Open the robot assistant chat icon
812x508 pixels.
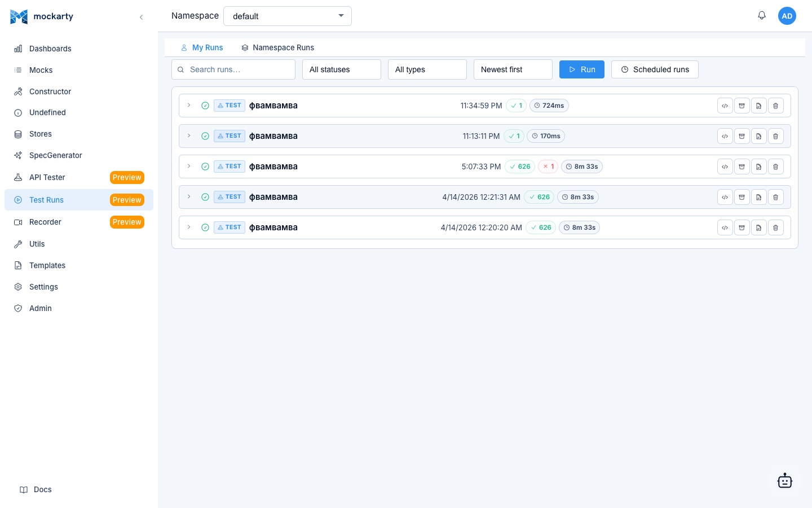(785, 481)
